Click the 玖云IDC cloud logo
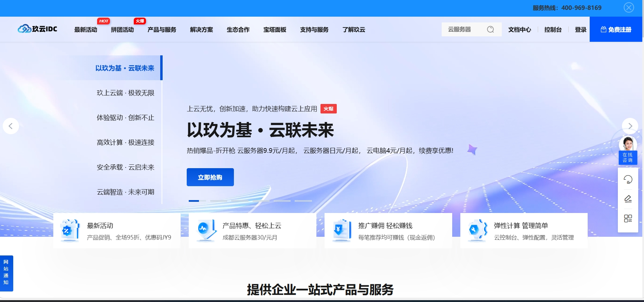Screen dimensions: 644x302 [x=37, y=29]
